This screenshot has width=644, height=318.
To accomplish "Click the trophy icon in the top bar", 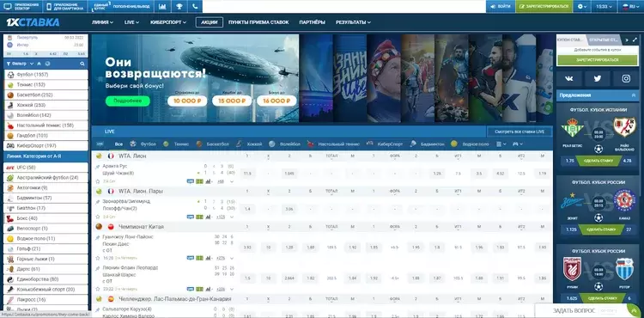I will 179,7.
